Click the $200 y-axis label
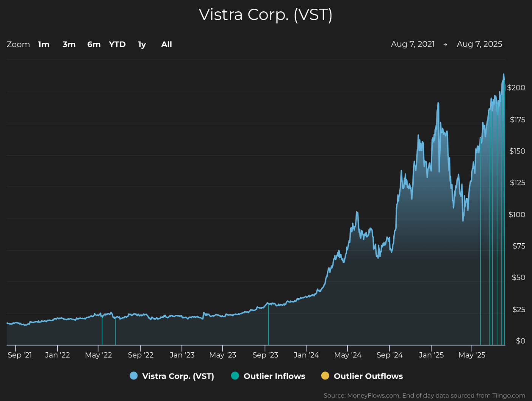The height and width of the screenshot is (401, 532). 516,88
